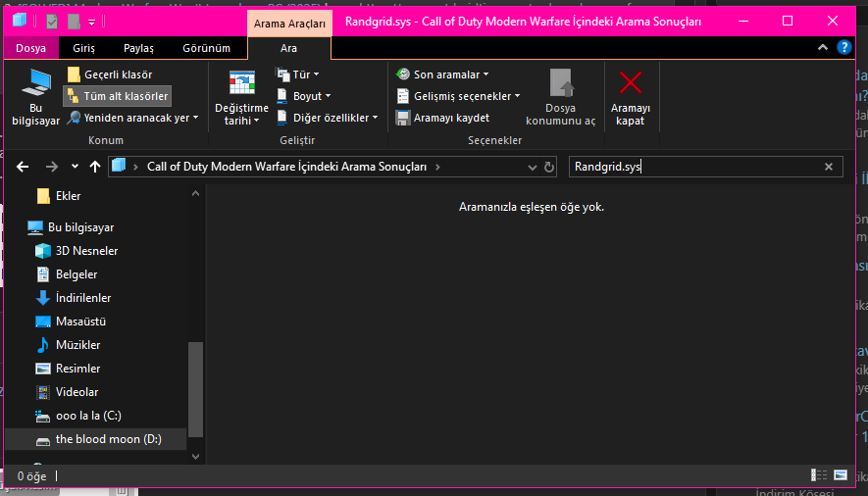Screen dimensions: 868x496
Task: Open Gelişmiş seçenekler dropdown
Action: click(459, 96)
